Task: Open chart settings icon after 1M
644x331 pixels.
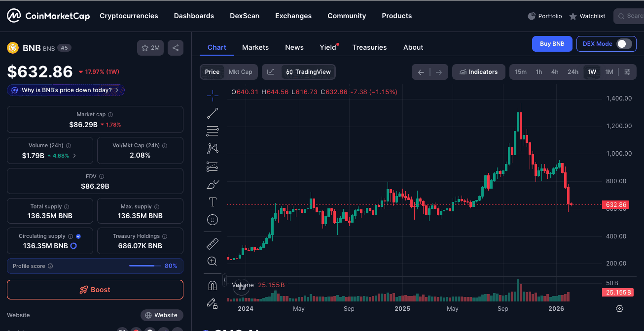Action: pyautogui.click(x=627, y=72)
